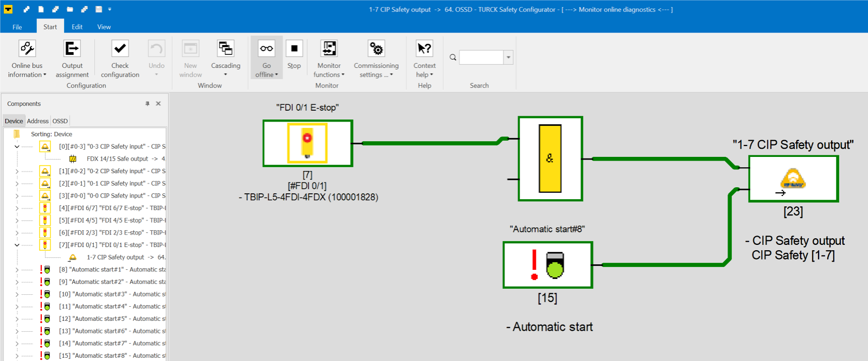Collapse the [0] 0-3 CIP Safety input node
Image resolution: width=868 pixels, height=361 pixels.
[17, 147]
